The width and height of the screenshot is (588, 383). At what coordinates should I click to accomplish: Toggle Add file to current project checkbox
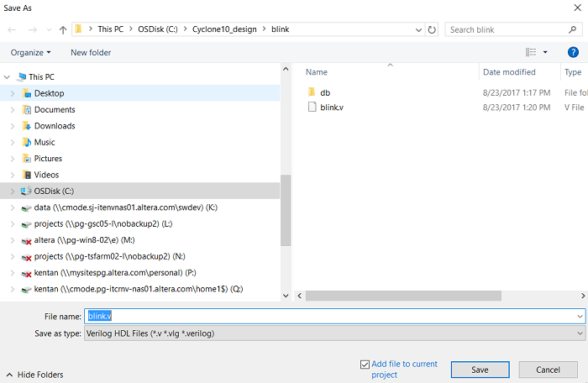365,365
